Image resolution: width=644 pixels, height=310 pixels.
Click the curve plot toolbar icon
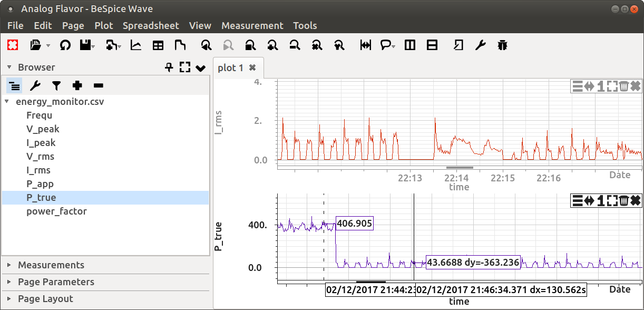[135, 45]
